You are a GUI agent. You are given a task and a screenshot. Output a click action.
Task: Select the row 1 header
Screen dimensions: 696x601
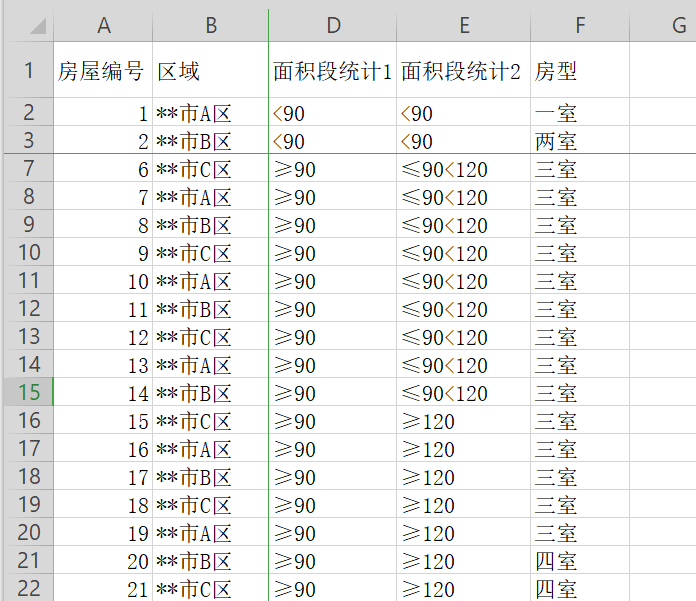27,71
